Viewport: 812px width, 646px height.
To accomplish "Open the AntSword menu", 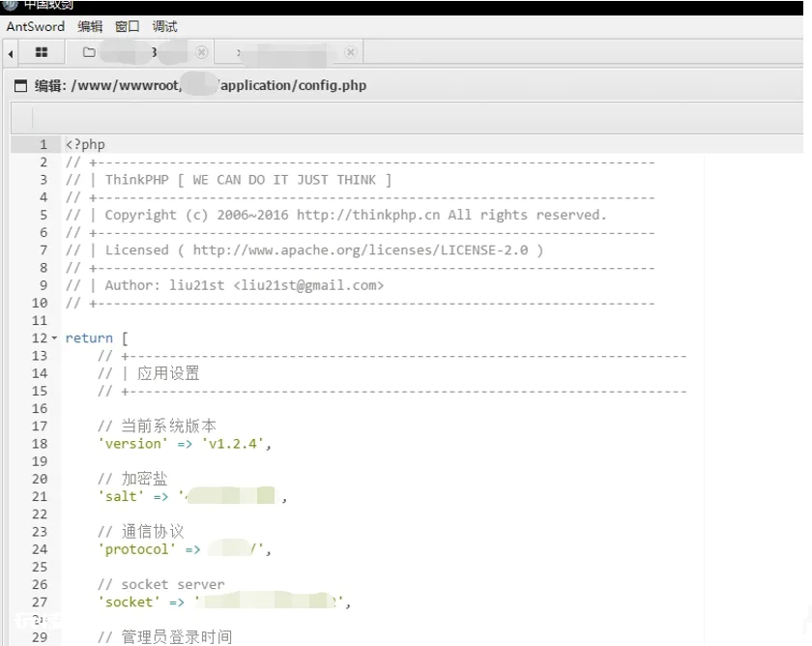I will pos(35,26).
